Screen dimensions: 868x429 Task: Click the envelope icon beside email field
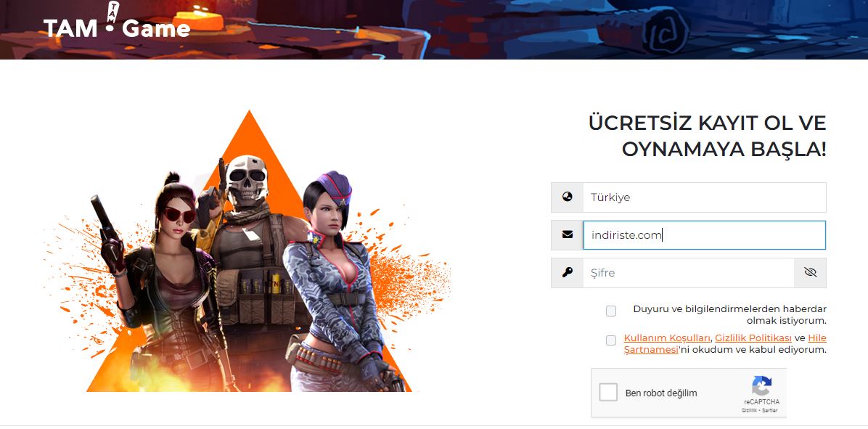(x=567, y=234)
